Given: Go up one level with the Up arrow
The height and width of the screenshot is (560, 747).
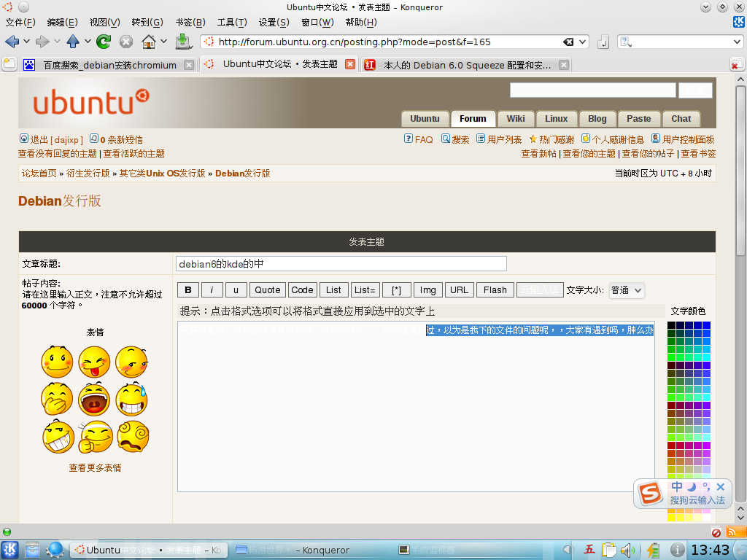Looking at the screenshot, I should click(73, 42).
